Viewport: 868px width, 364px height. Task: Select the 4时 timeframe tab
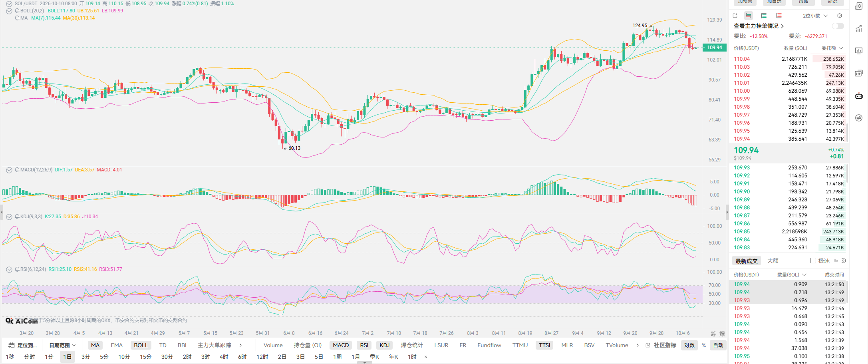tap(224, 357)
